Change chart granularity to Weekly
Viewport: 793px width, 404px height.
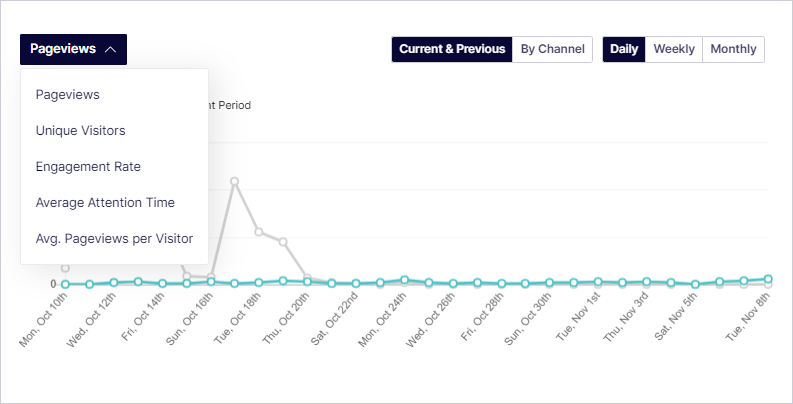tap(674, 49)
